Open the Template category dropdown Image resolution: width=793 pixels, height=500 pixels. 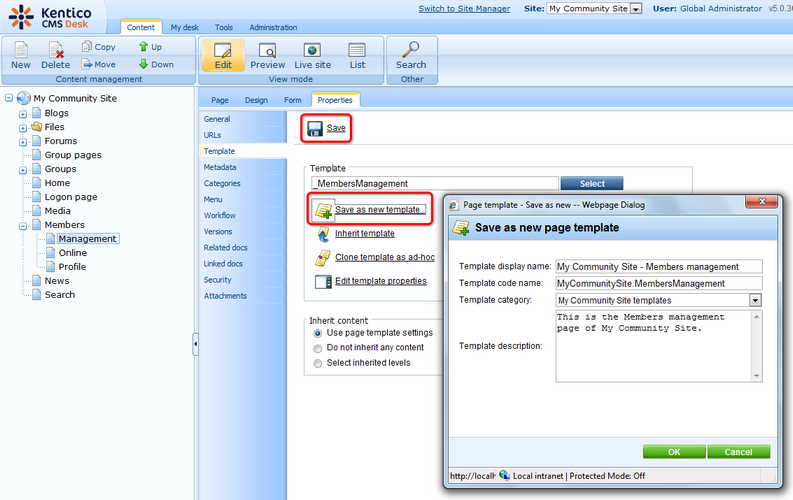click(755, 300)
